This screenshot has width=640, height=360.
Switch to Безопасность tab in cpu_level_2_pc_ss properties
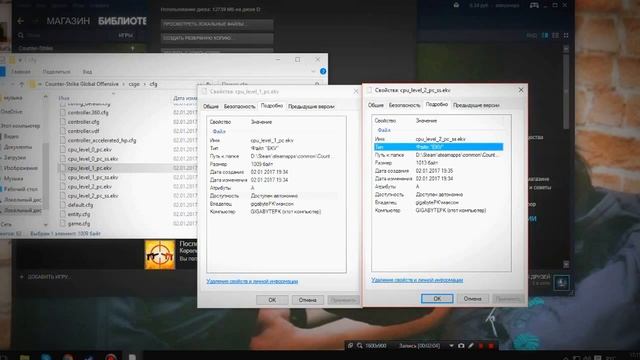tap(404, 105)
